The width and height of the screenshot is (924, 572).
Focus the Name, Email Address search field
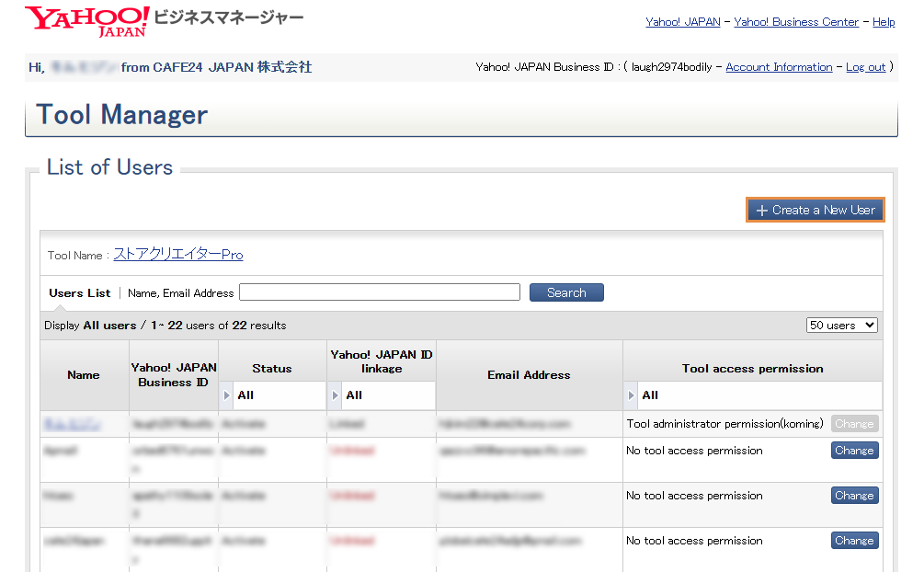pyautogui.click(x=380, y=292)
